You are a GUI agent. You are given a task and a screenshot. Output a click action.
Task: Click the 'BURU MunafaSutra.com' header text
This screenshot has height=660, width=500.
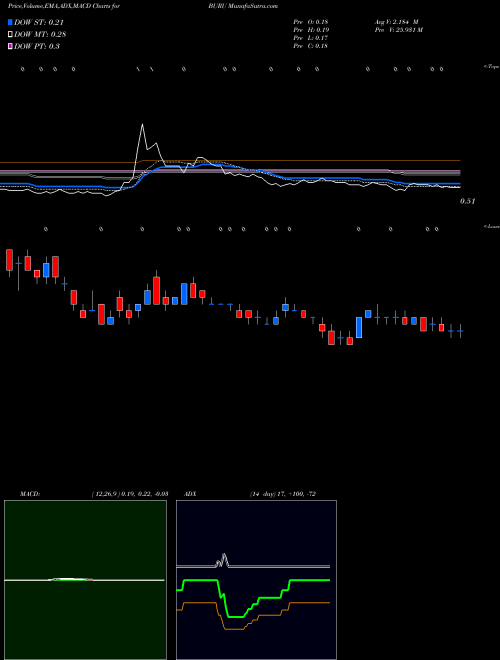243,6
